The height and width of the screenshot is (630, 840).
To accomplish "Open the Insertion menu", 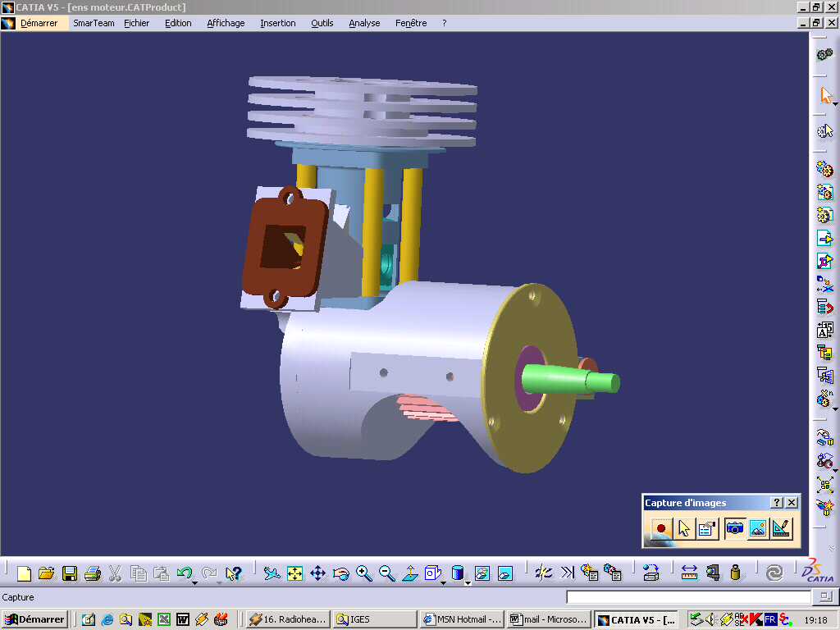I will point(277,23).
